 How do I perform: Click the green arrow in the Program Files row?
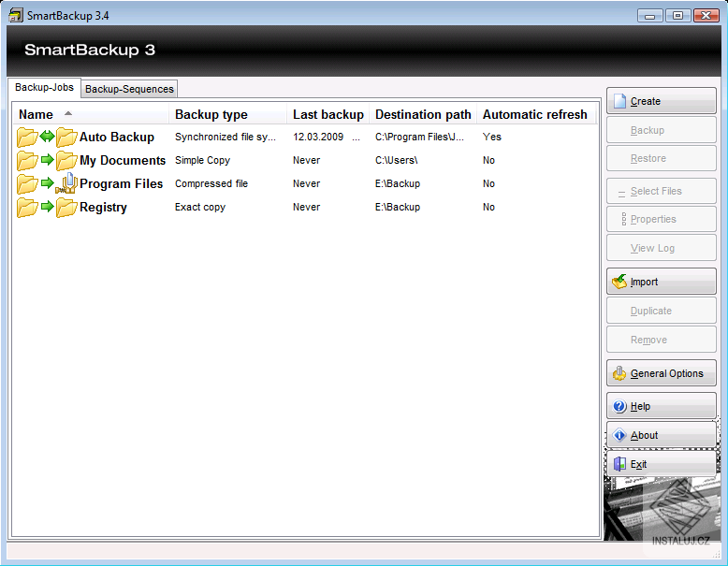48,183
